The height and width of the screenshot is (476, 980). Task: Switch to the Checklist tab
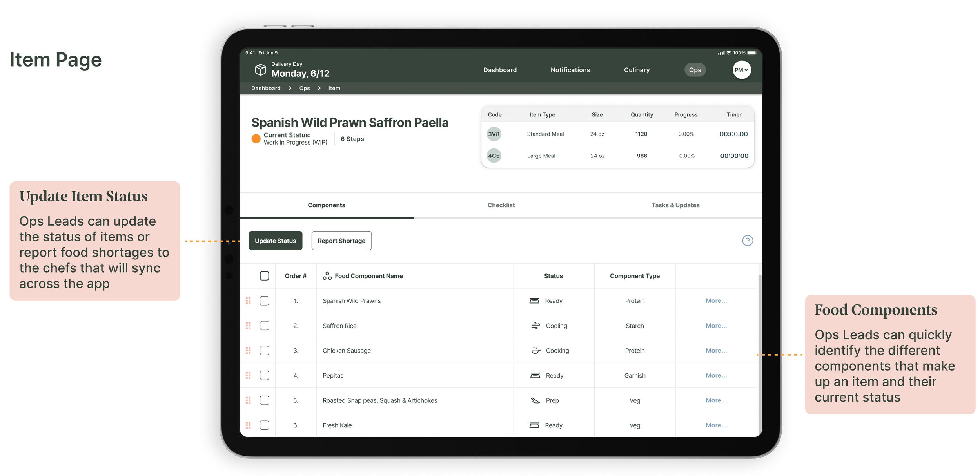click(x=501, y=205)
